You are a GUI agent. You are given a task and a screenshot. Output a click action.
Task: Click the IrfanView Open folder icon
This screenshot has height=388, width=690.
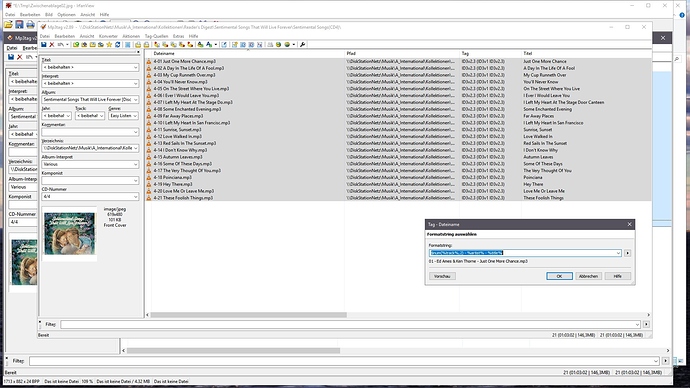click(8, 25)
